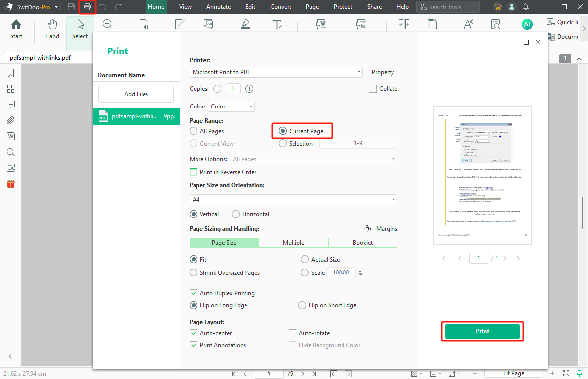588x379 pixels.
Task: Increase copies with the plus stepper
Action: 249,88
